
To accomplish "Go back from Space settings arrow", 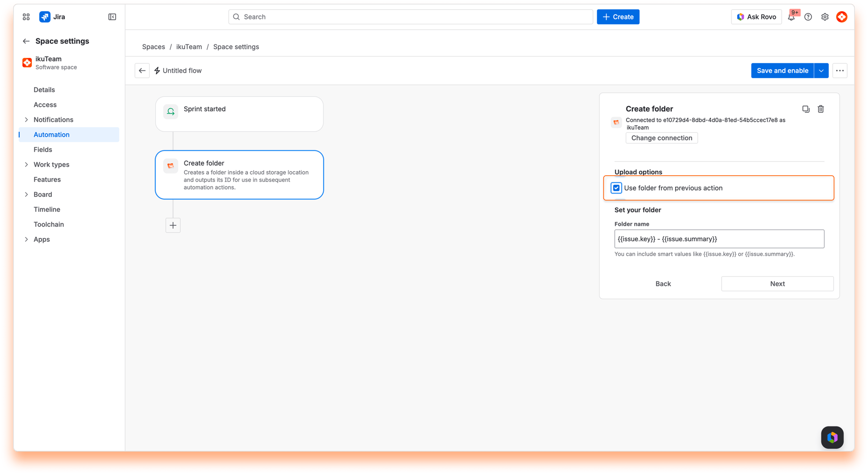I will 26,41.
